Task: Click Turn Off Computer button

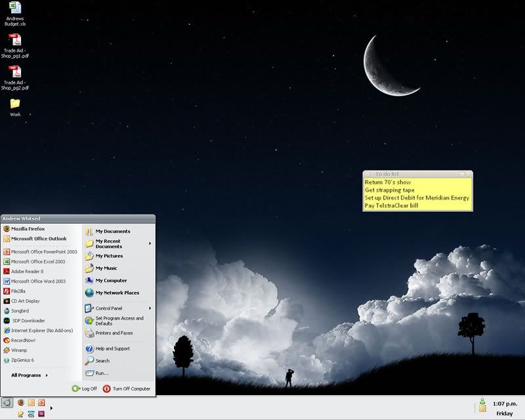Action: click(x=127, y=388)
